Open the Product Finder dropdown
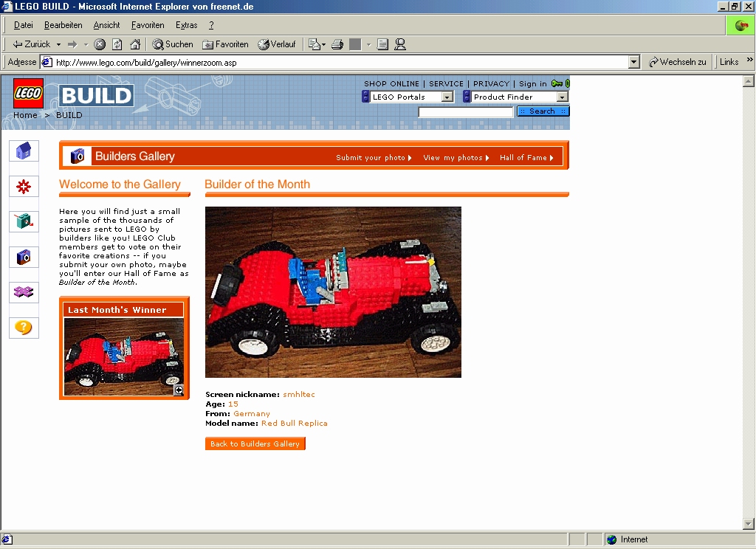This screenshot has height=549, width=756. click(560, 97)
